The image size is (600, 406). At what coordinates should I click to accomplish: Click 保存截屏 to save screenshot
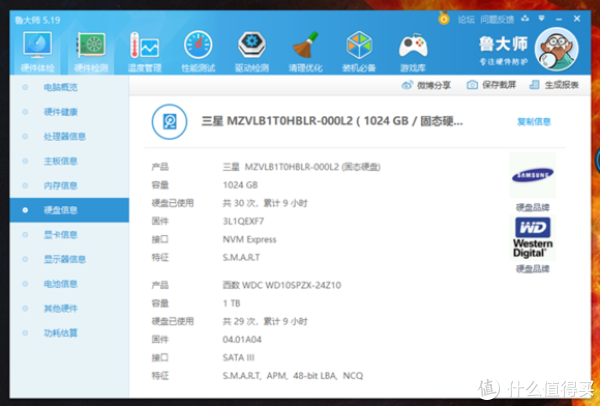click(491, 85)
